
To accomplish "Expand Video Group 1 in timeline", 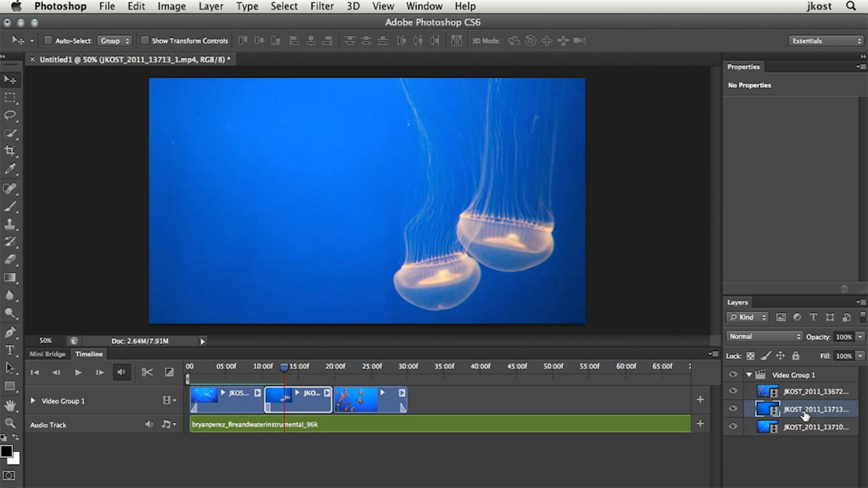I will [33, 400].
